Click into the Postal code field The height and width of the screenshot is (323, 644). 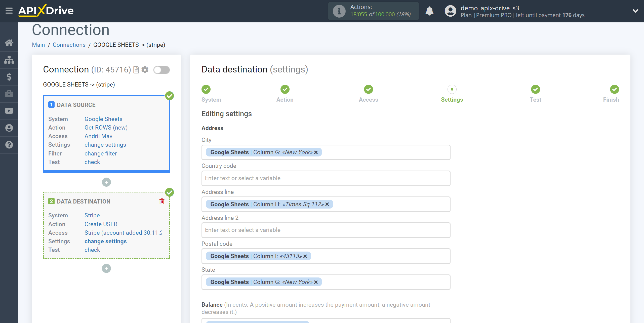pos(326,256)
